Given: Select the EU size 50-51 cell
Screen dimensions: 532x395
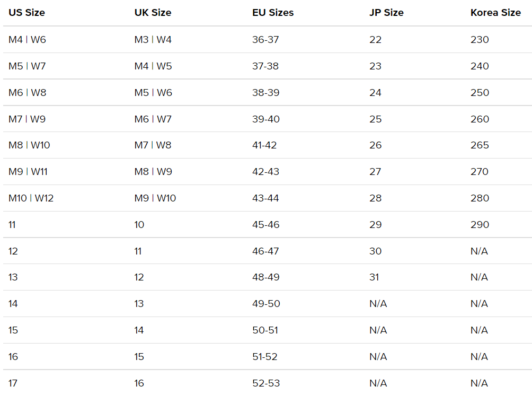Looking at the screenshot, I should 265,330.
